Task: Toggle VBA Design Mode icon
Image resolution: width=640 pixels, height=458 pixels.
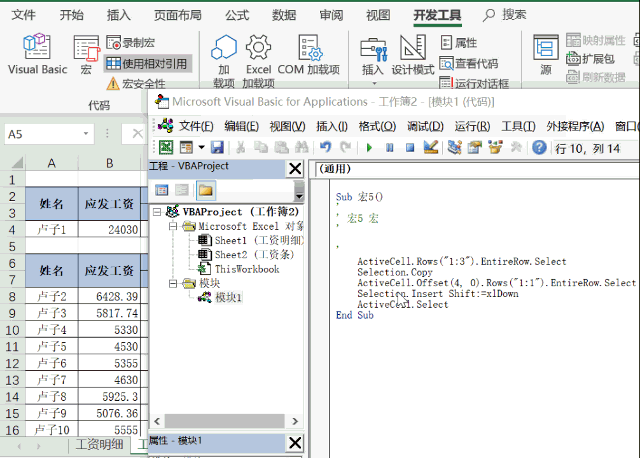Action: click(x=431, y=147)
